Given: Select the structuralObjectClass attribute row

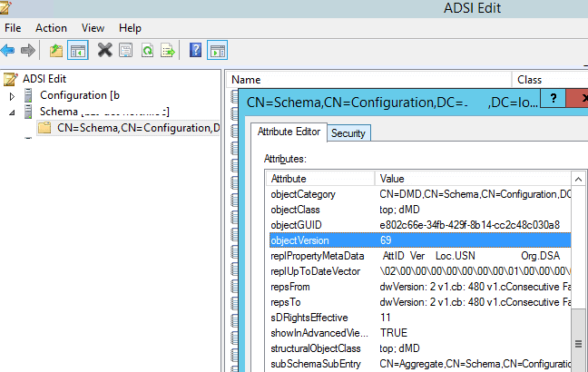Looking at the screenshot, I should point(420,348).
